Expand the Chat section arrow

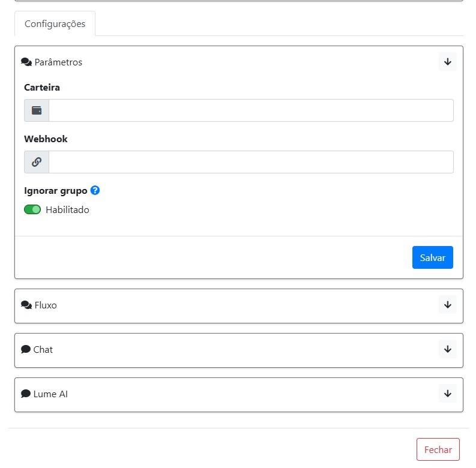click(x=447, y=349)
